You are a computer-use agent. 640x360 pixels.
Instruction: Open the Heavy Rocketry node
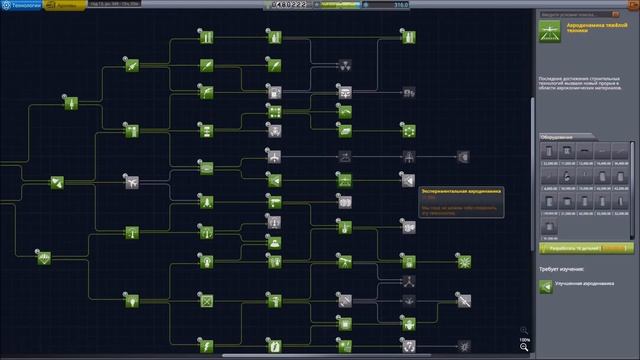click(207, 38)
